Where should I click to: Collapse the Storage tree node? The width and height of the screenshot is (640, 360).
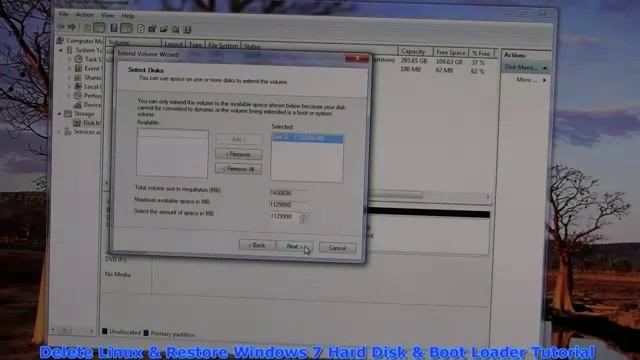point(60,114)
